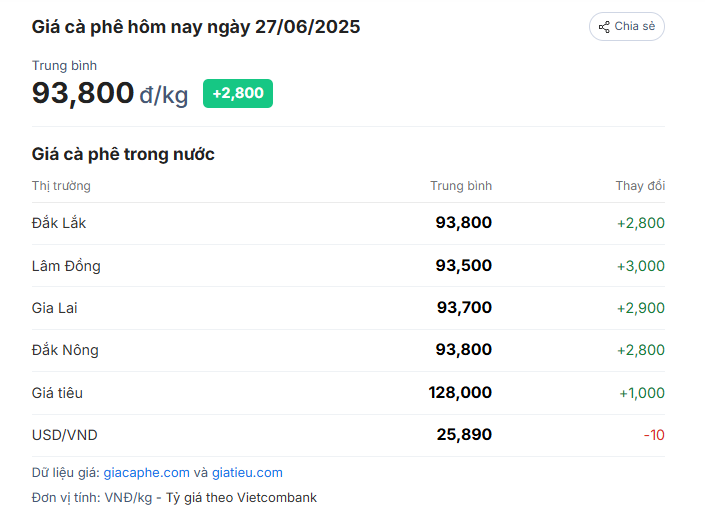Click the Giá cà phê hôm nay title
The image size is (705, 522).
[x=196, y=27]
